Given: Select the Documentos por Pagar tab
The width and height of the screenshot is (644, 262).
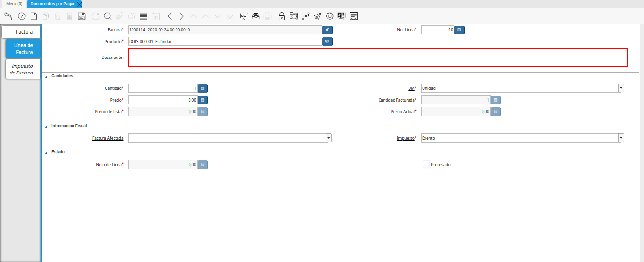Looking at the screenshot, I should 52,3.
